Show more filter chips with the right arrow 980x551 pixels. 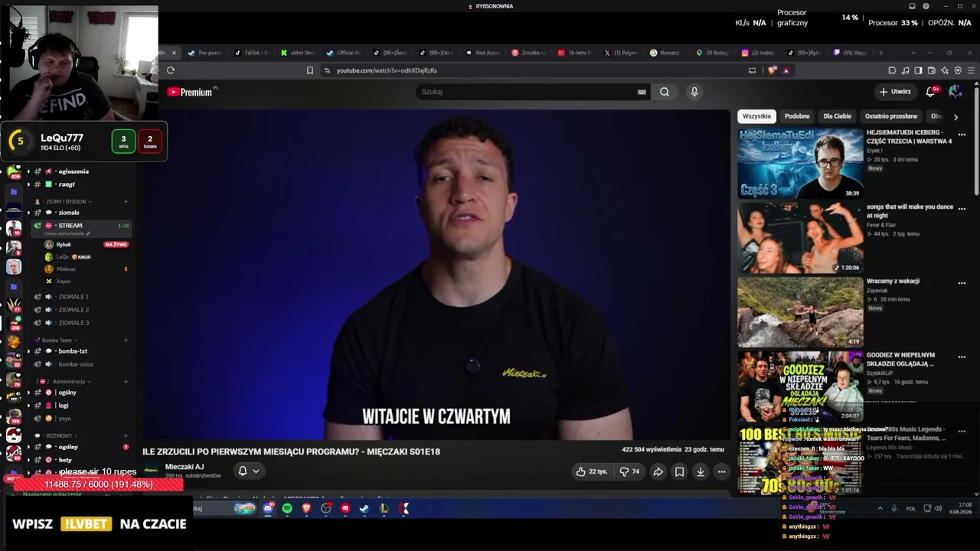955,117
